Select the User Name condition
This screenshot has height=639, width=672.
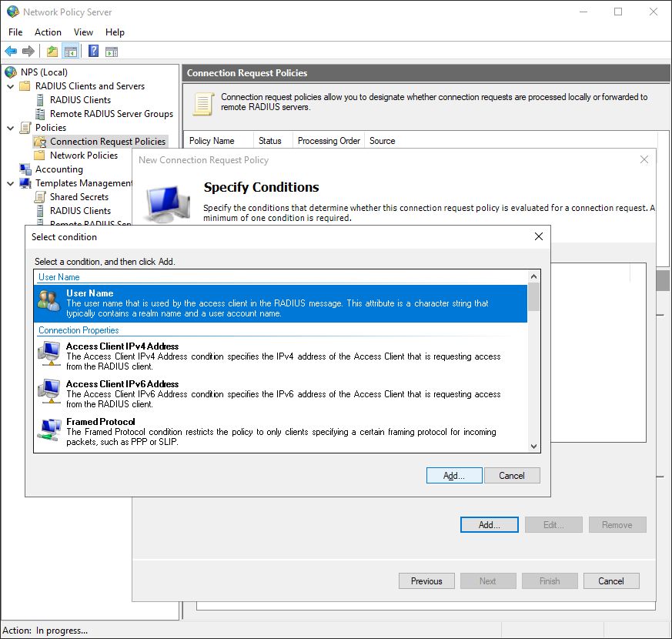tap(281, 303)
